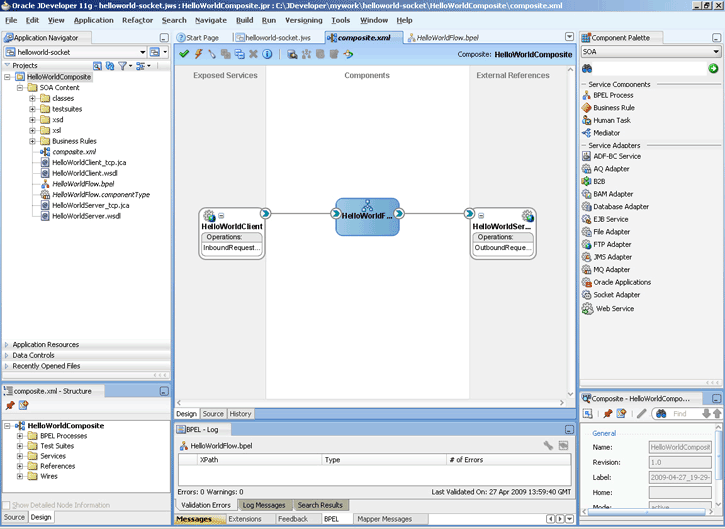
Task: Collapse the HelloWorldClient operations toggle
Action: pos(222,216)
